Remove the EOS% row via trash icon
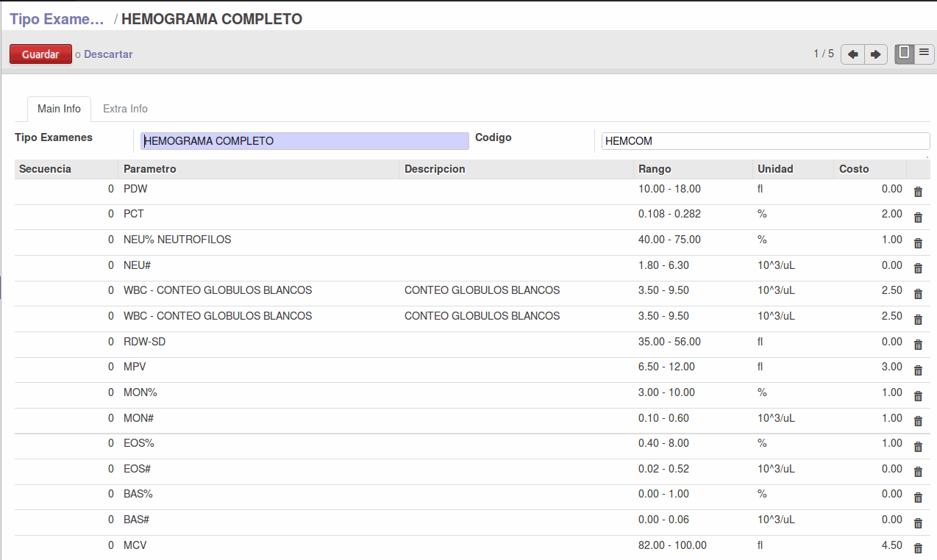The height and width of the screenshot is (560, 937). pos(918,447)
